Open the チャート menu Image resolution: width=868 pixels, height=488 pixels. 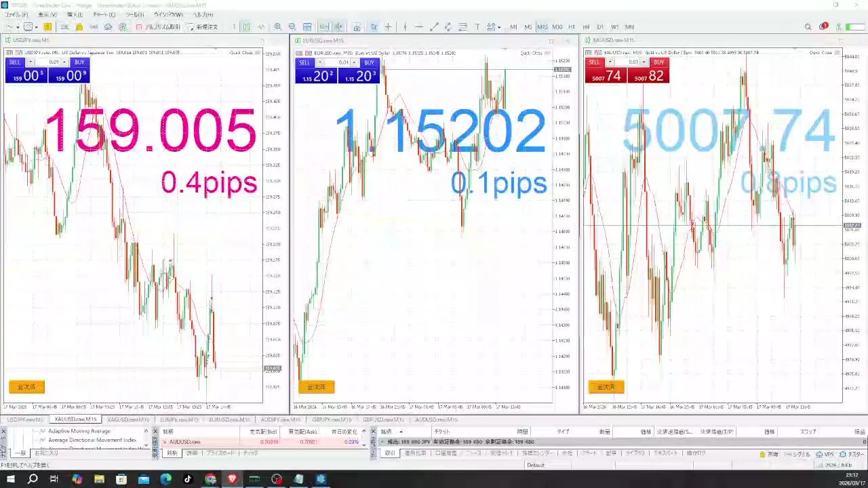point(104,14)
